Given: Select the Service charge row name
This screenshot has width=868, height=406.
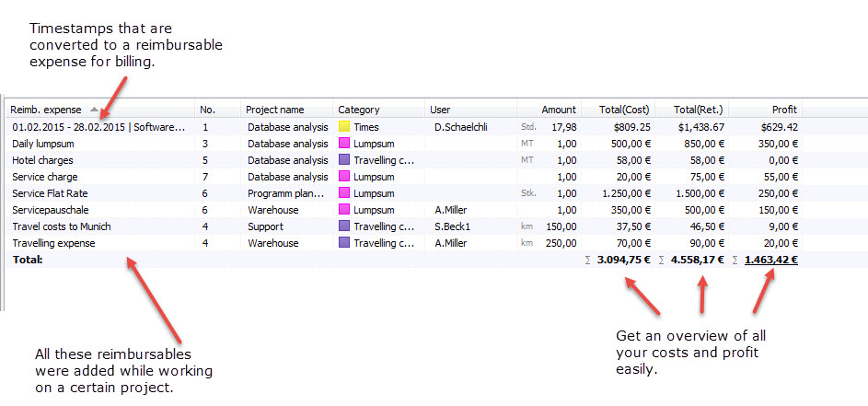Looking at the screenshot, I should click(45, 177).
